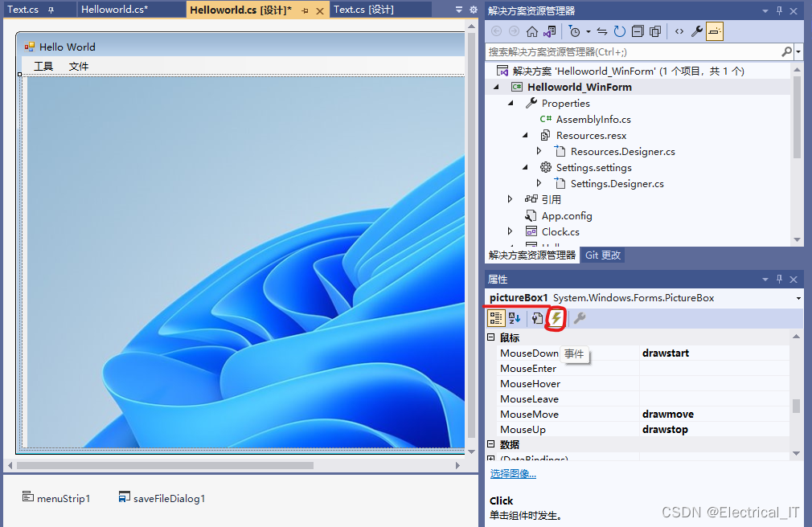Screen dimensions: 812x527
Task: Expand the (DataBindings) property row
Action: click(491, 458)
